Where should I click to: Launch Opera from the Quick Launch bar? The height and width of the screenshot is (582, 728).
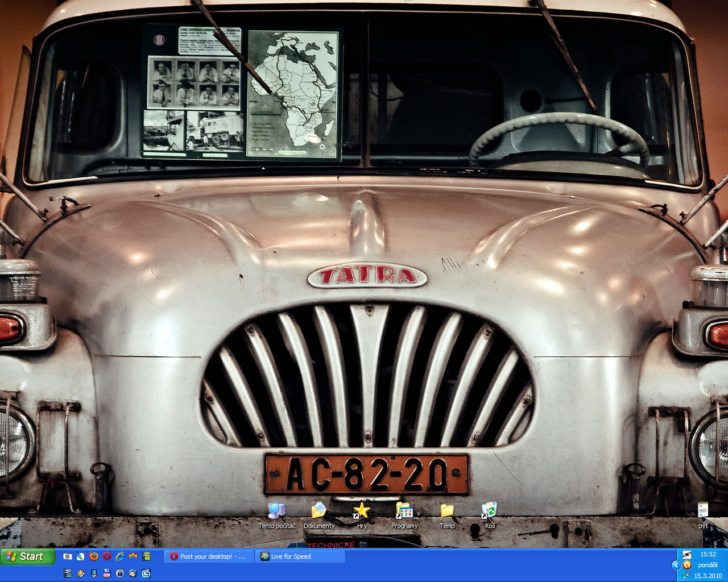point(107,556)
